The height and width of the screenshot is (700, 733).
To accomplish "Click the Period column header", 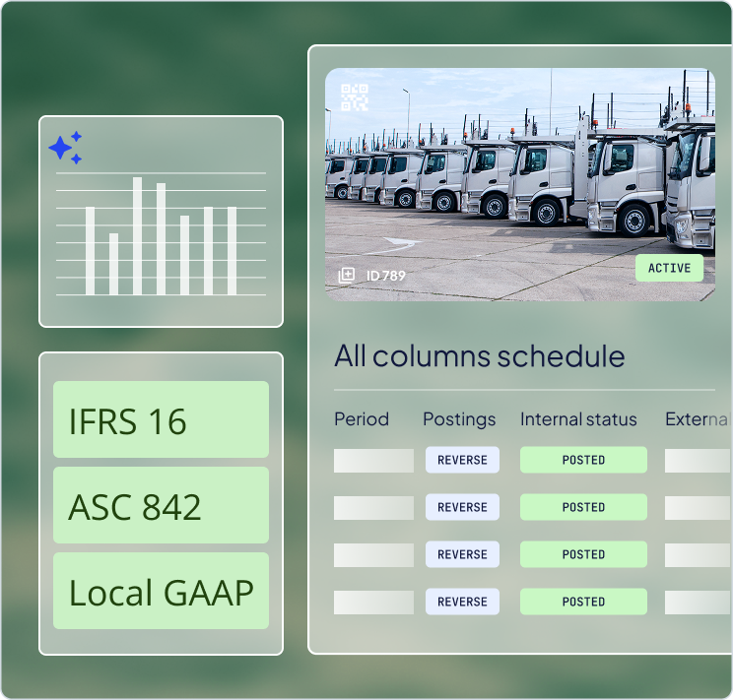I will pyautogui.click(x=362, y=419).
